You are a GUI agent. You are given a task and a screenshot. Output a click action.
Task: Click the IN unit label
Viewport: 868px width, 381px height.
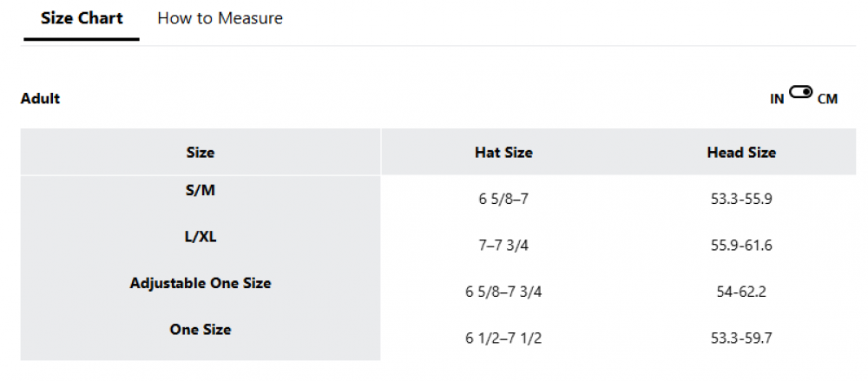(777, 99)
